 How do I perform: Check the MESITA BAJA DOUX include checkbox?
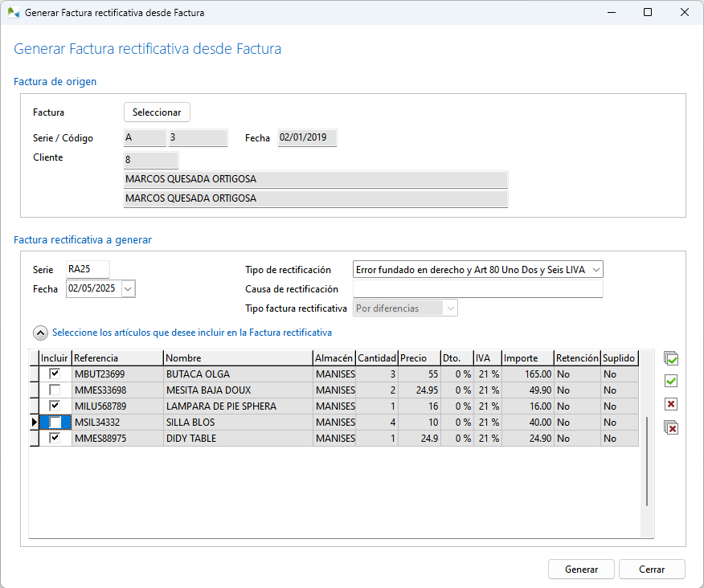point(55,390)
